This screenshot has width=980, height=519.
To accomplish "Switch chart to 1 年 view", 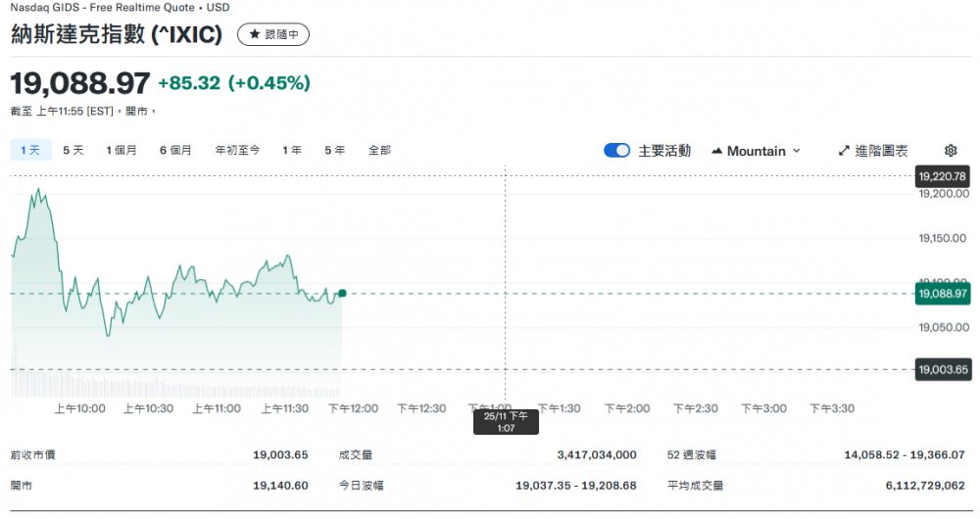I will tap(292, 150).
